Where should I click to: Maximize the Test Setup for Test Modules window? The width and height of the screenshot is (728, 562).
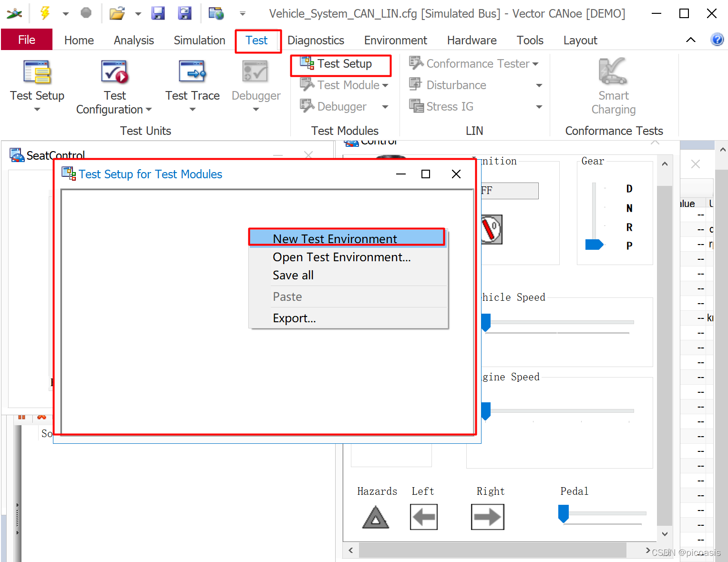pyautogui.click(x=426, y=174)
